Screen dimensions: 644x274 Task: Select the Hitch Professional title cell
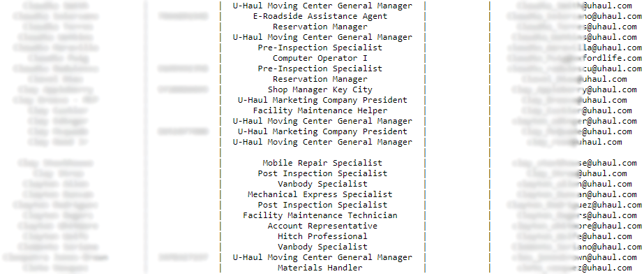click(322, 236)
